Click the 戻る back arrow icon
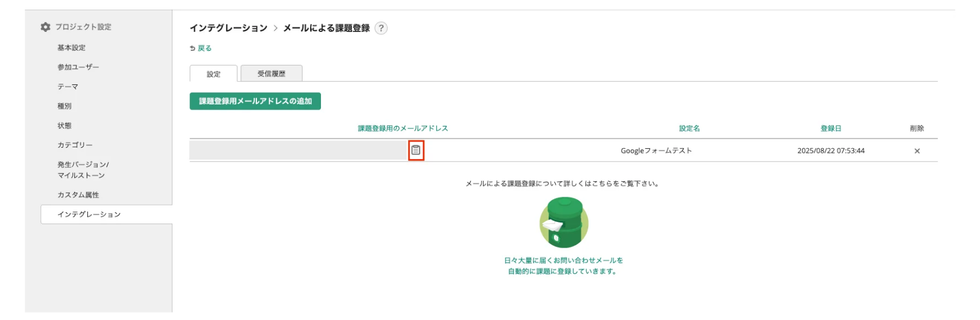The image size is (980, 320). [192, 48]
